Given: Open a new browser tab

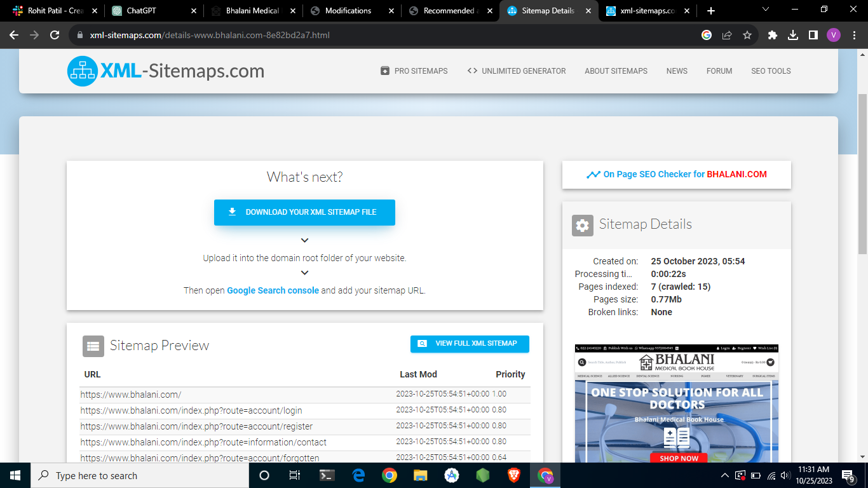Looking at the screenshot, I should pyautogui.click(x=711, y=11).
